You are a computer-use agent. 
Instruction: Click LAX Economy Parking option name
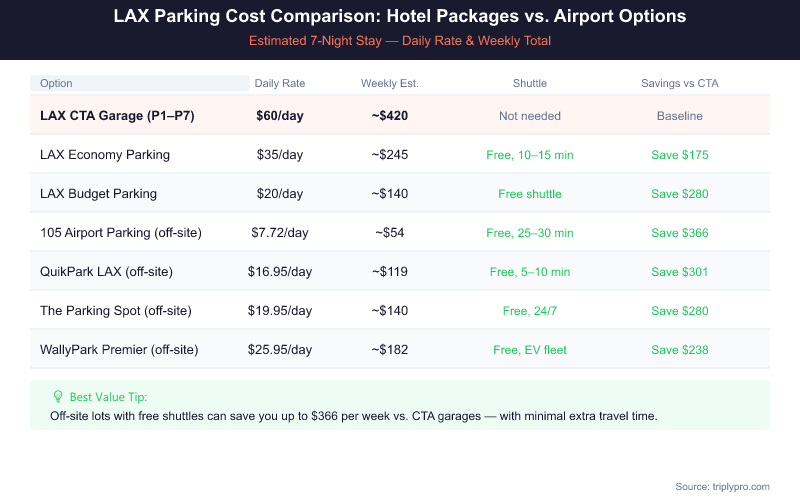click(105, 155)
